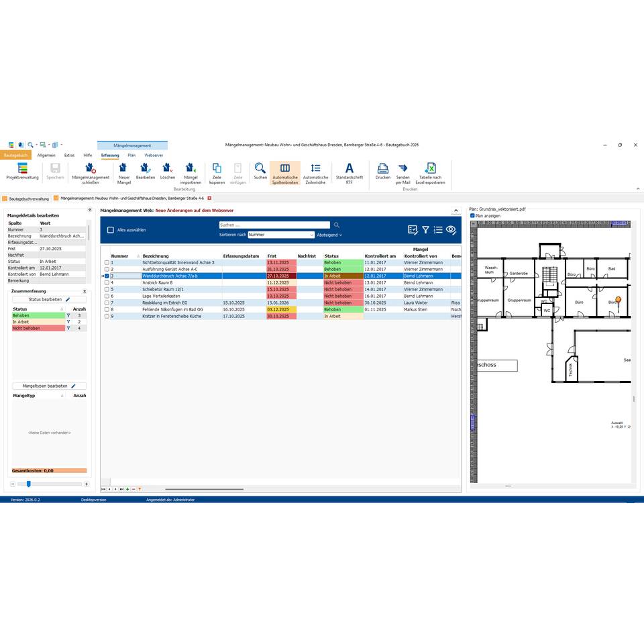644x644 pixels.
Task: Uncheck the Plan anzeigen checkbox
Action: [472, 215]
